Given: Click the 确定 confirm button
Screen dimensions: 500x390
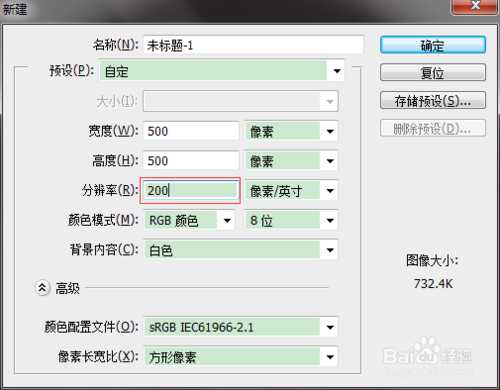Looking at the screenshot, I should 433,45.
